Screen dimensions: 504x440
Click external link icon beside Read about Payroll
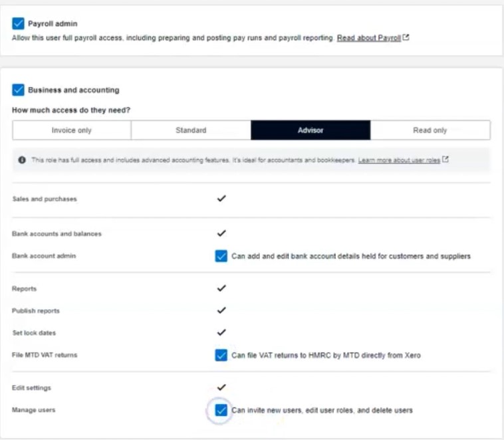[x=406, y=38]
